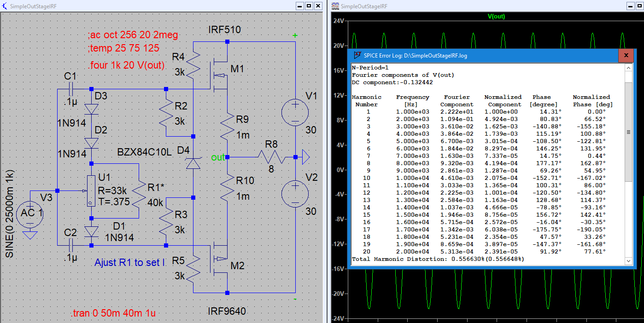
Task: Select the C1 capacitor symbol
Action: click(x=72, y=89)
